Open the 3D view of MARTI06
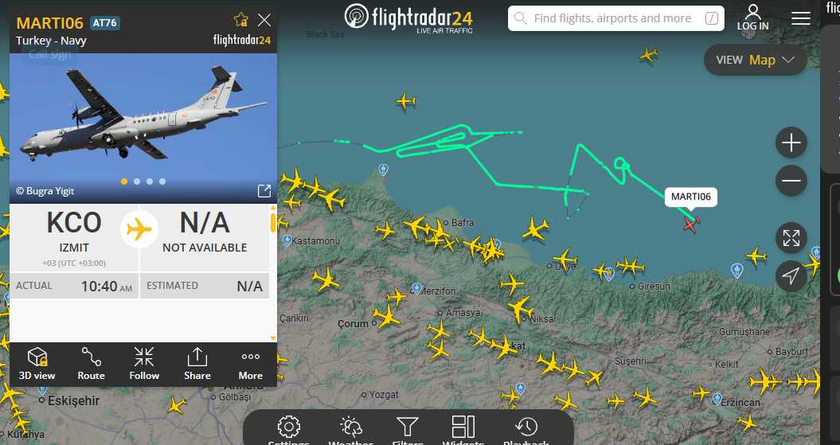 pos(37,364)
